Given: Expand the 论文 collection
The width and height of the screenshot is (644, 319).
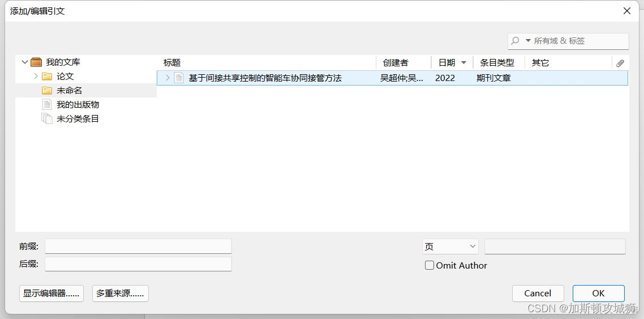Looking at the screenshot, I should pos(36,76).
